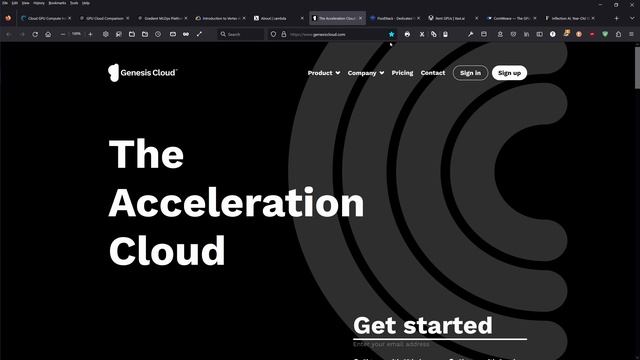Reset zoom via the 100% indicator

point(76,34)
